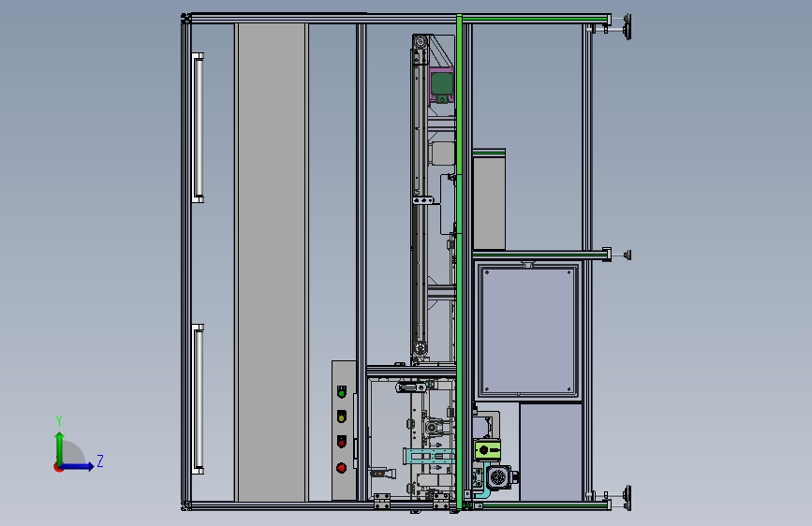
Task: Pick the yellow-green switch box with black knob
Action: tap(487, 450)
